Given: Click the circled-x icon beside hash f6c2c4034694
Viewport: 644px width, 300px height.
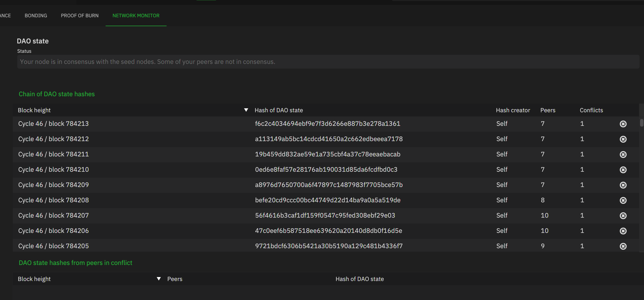Looking at the screenshot, I should click(x=623, y=124).
